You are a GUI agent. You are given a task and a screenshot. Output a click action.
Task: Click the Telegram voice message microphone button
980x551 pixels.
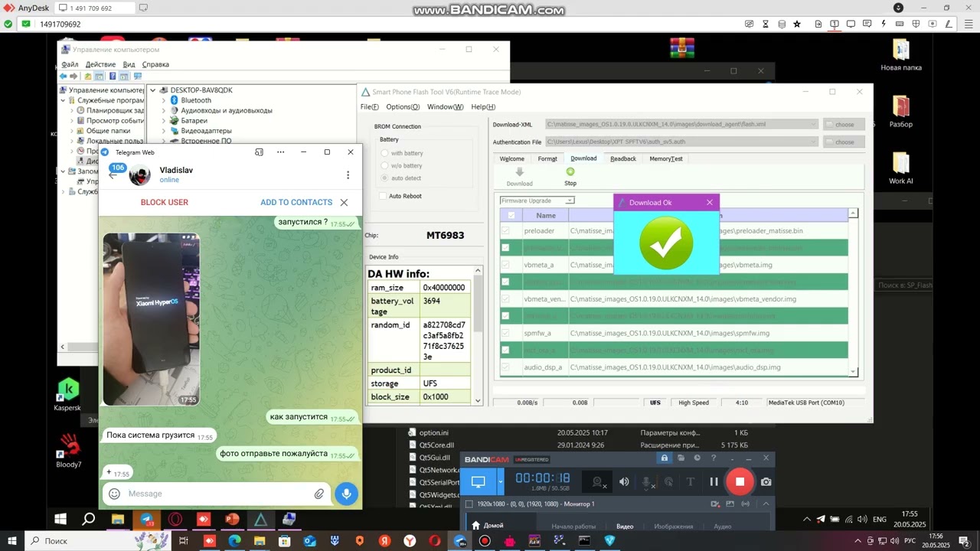pos(346,494)
